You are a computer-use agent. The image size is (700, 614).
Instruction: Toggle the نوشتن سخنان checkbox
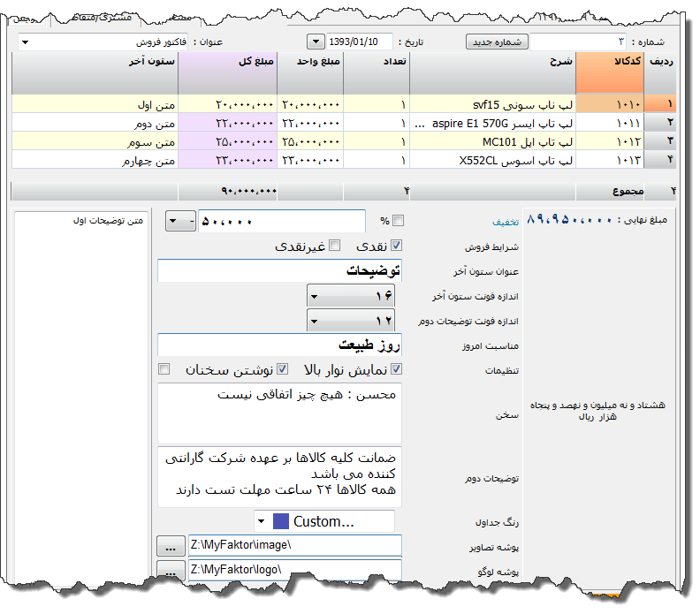[x=283, y=369]
